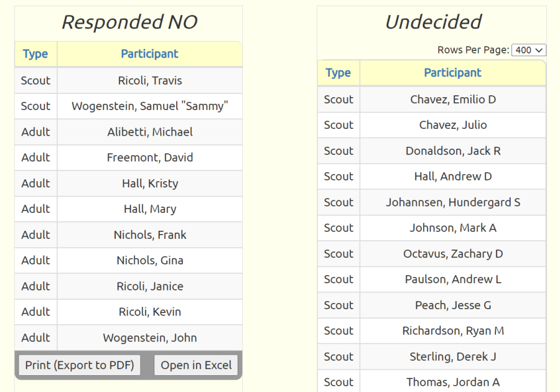Select Wogenstein, Samuel "Sammy" entry
The image size is (560, 392).
pos(129,106)
